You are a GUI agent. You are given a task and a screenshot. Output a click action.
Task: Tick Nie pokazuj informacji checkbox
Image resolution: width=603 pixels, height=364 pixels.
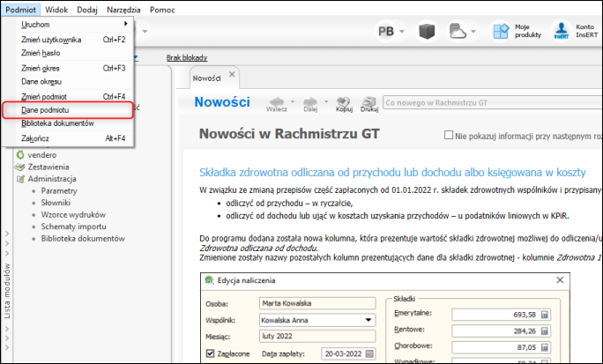click(449, 136)
